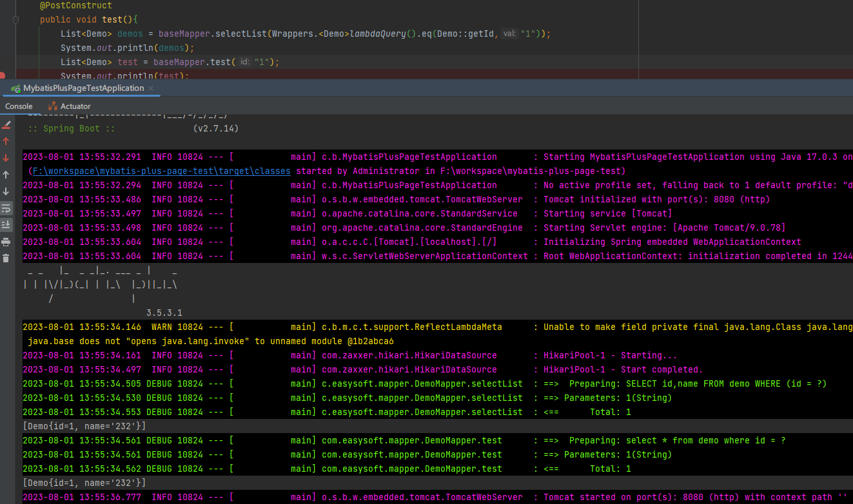Click 'lambdaQuery' in the editor code
Viewport: 853px width, 504px height.
pos(378,34)
